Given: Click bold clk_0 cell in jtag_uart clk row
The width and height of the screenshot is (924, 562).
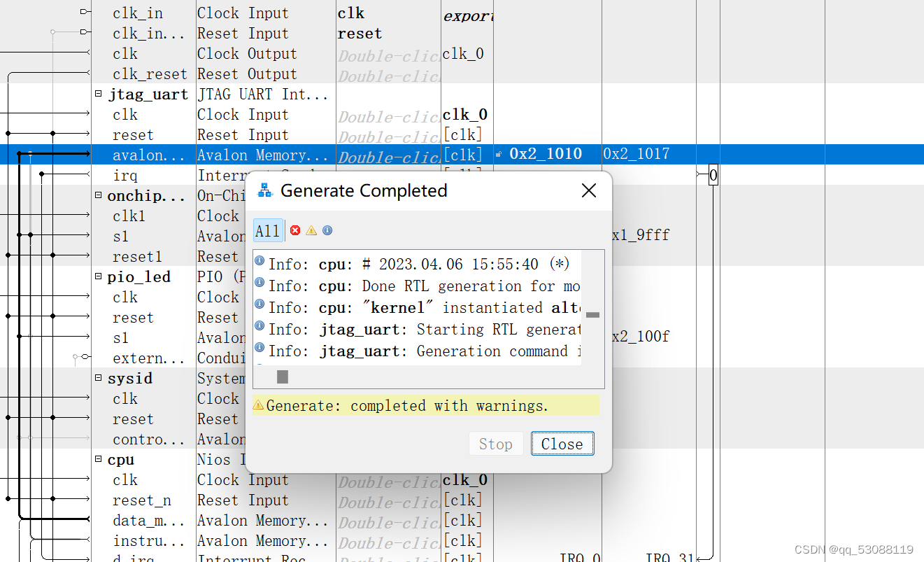Looking at the screenshot, I should [x=465, y=115].
